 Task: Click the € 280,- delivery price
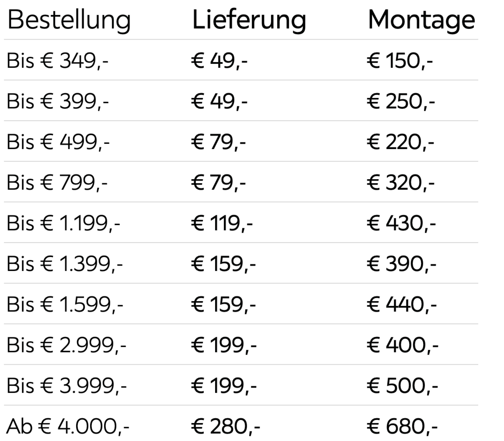(226, 426)
